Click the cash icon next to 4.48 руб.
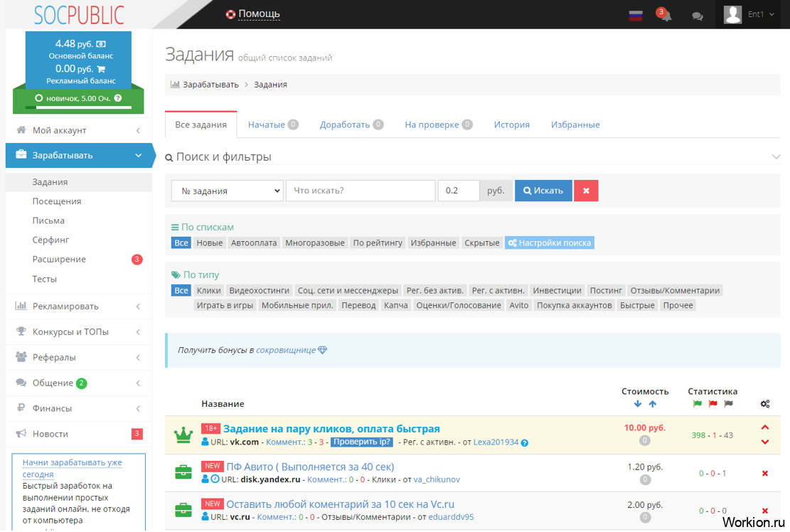Screen dimensions: 790x532 (101, 44)
